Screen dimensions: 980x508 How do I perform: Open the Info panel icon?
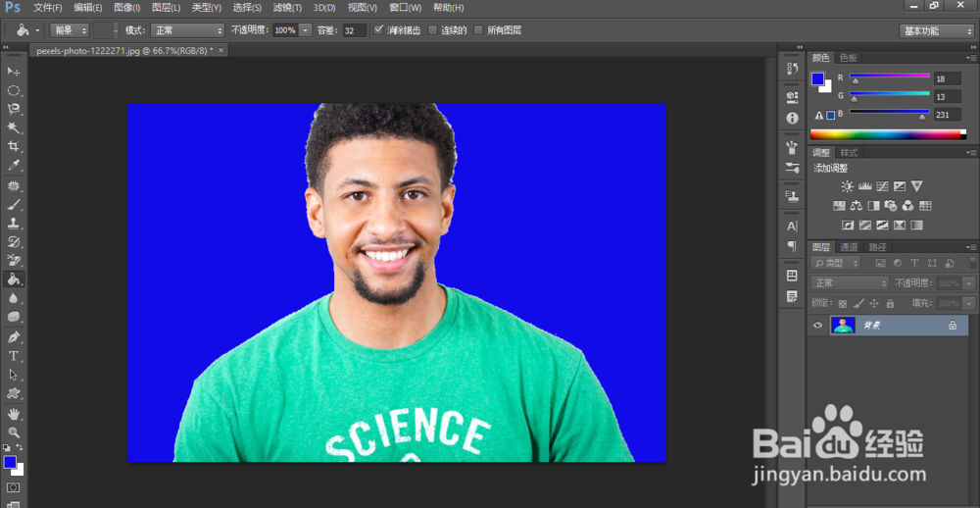[x=792, y=118]
